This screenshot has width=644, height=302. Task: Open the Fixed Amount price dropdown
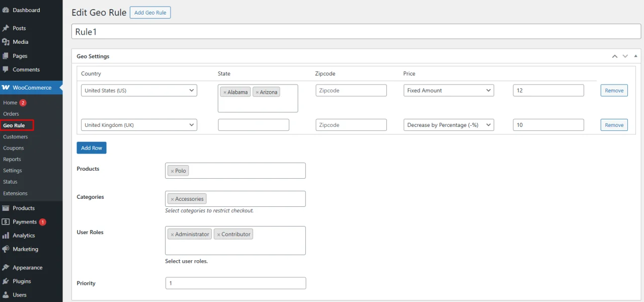pos(449,91)
